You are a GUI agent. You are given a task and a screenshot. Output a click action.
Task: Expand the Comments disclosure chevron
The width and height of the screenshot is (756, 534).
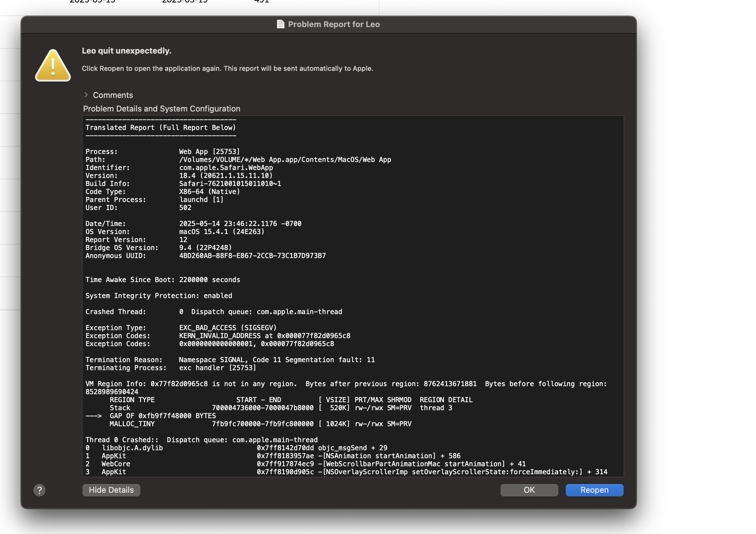[86, 95]
